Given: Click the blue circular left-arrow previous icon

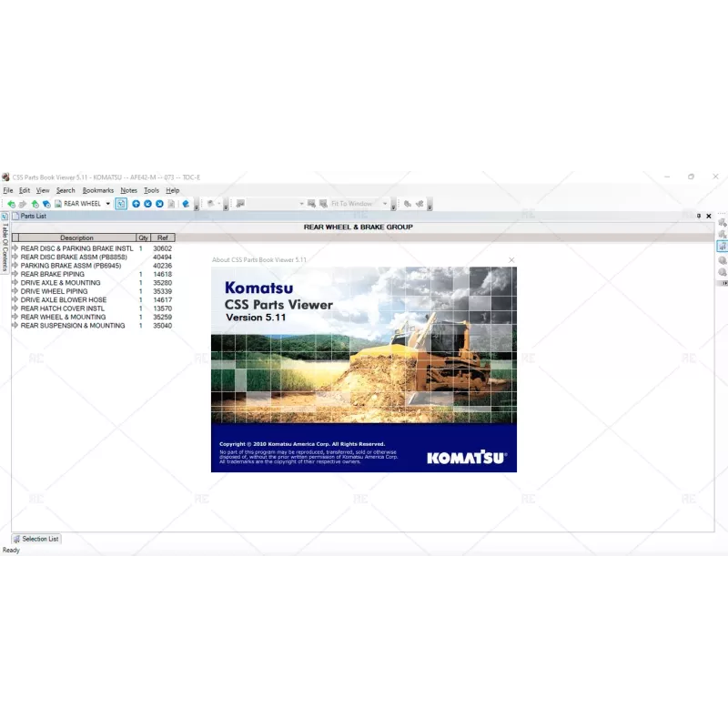Looking at the screenshot, I should (148, 204).
